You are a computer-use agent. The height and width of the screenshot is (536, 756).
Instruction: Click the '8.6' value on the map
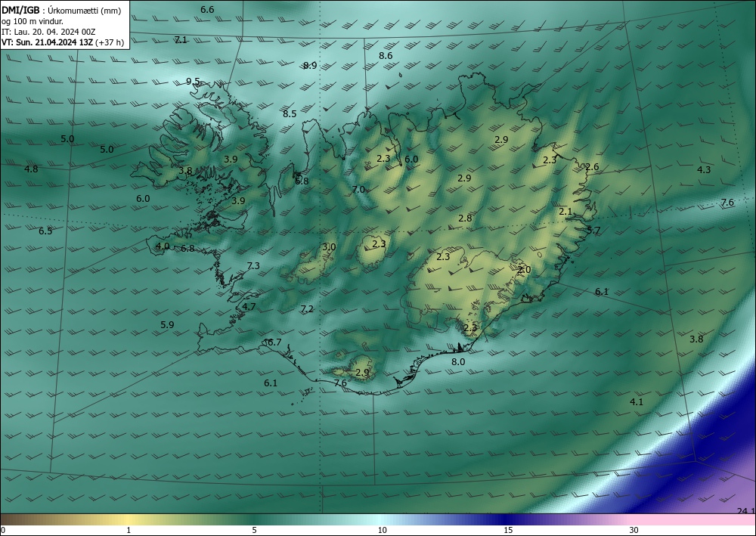click(386, 56)
